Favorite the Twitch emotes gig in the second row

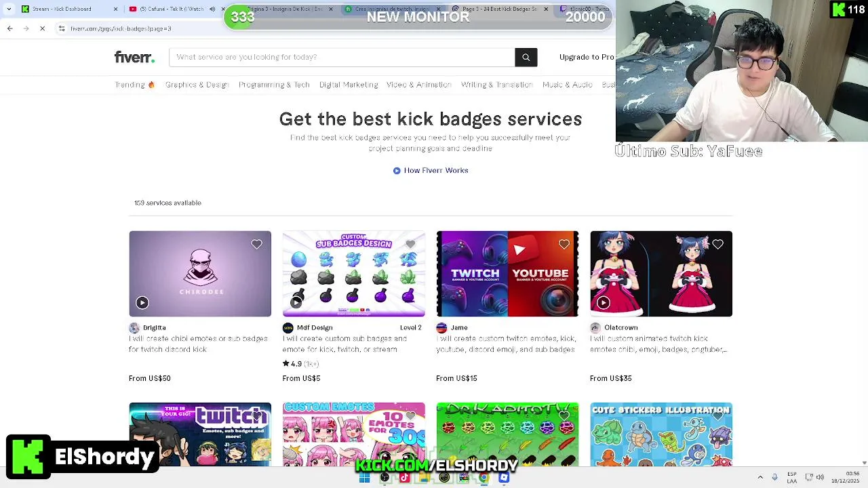point(256,415)
